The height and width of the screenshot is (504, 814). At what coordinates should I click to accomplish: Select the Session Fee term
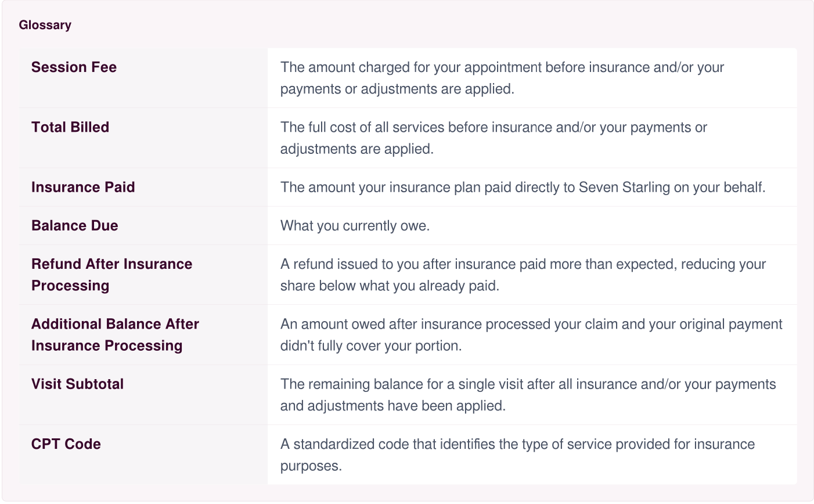[74, 67]
